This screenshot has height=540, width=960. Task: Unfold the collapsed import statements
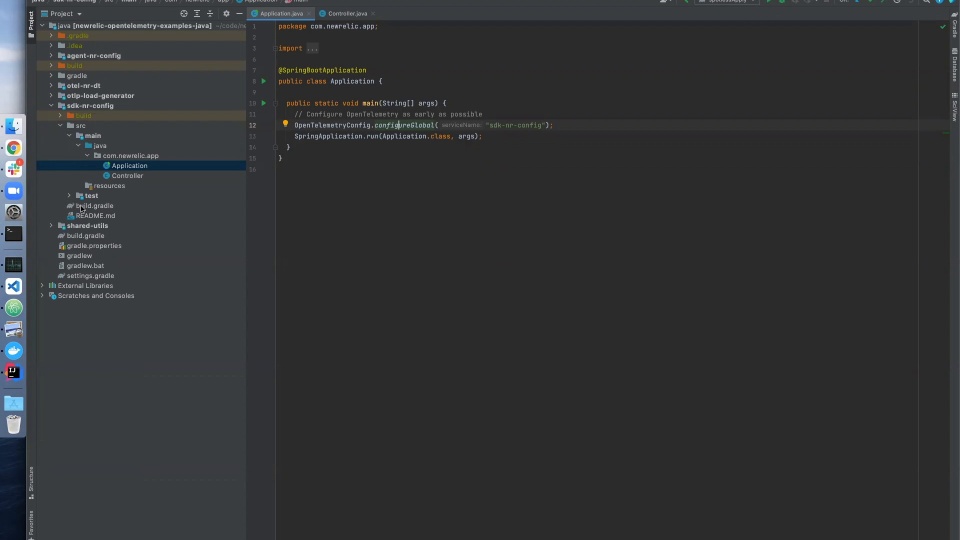312,48
